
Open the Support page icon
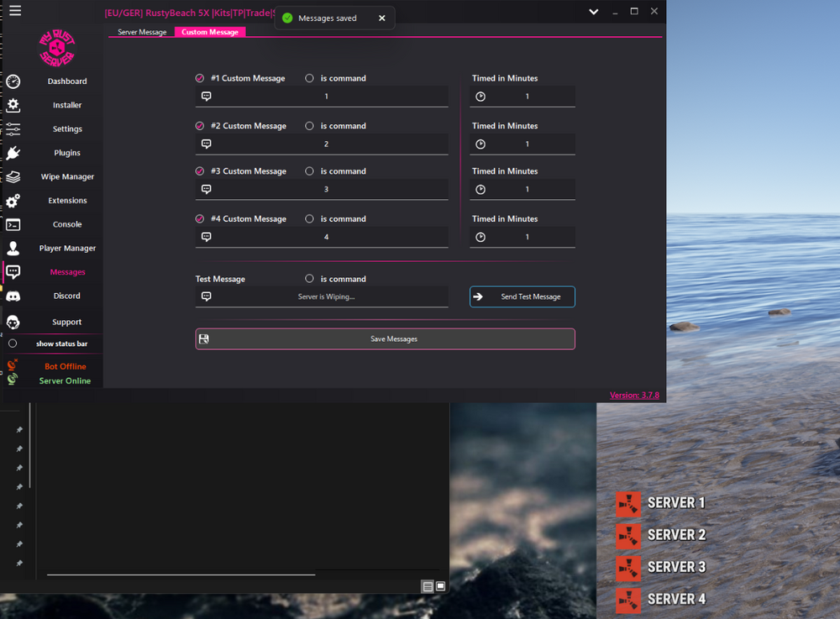pos(13,322)
